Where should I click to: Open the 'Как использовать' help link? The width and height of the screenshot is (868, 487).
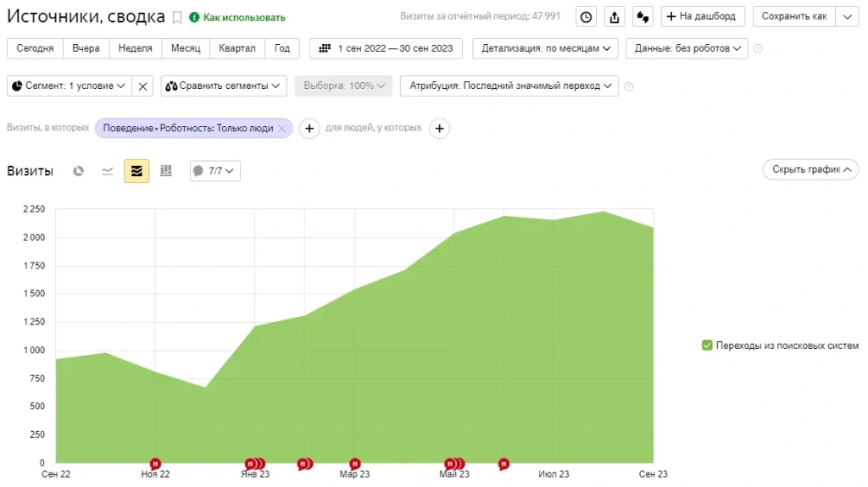click(237, 18)
